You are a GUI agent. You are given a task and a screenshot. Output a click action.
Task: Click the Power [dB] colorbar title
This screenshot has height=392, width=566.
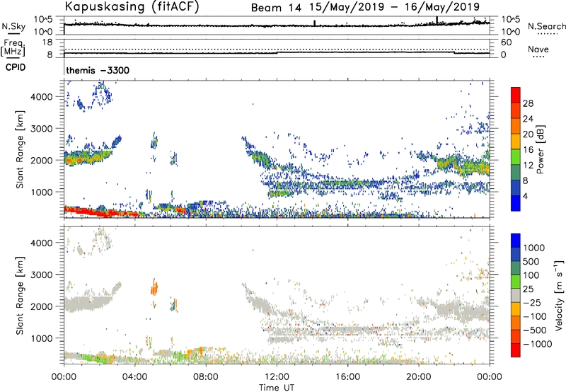click(x=540, y=149)
